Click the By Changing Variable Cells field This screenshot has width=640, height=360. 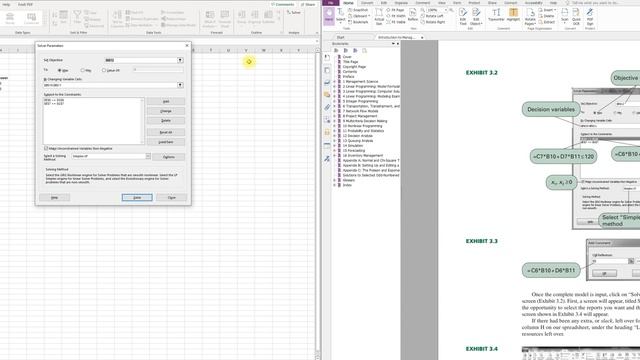coord(110,85)
